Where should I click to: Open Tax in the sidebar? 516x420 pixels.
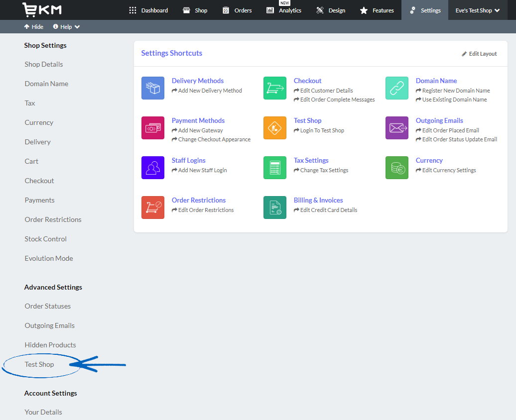point(29,104)
